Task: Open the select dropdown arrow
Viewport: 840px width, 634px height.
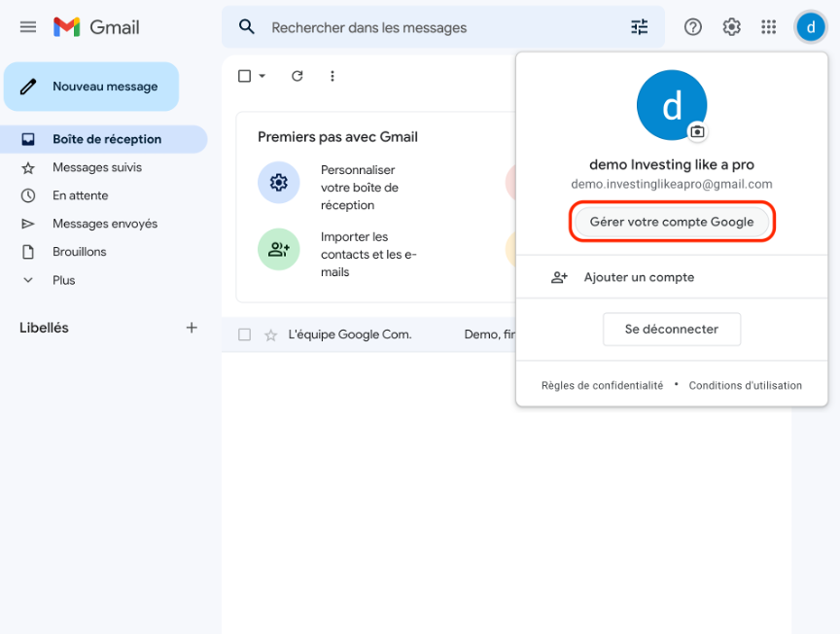Action: [x=262, y=76]
